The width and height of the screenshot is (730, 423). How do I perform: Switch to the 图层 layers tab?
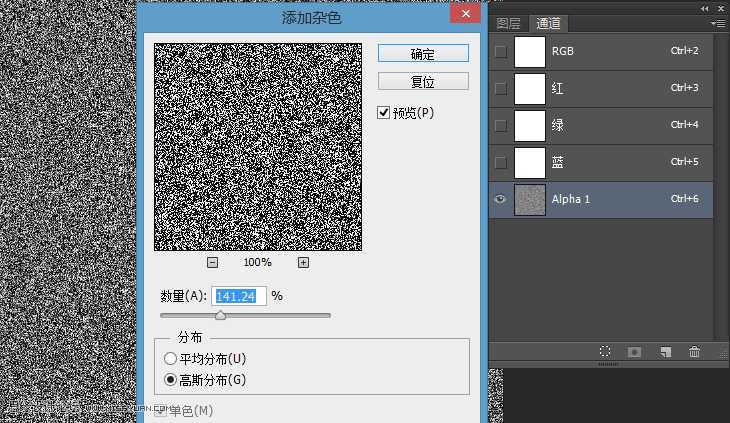[509, 24]
